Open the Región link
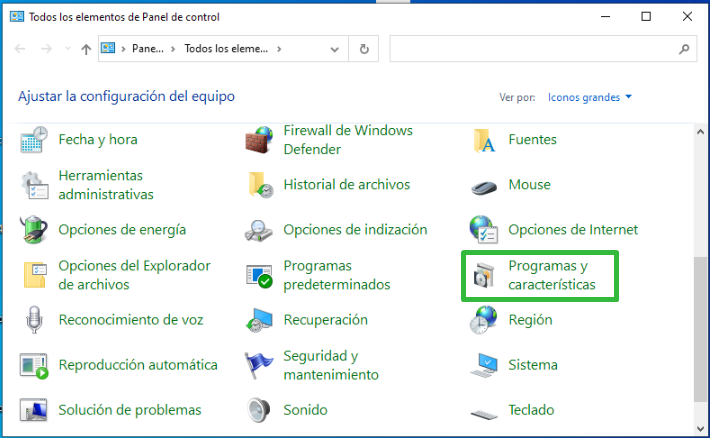The image size is (710, 438). (530, 320)
